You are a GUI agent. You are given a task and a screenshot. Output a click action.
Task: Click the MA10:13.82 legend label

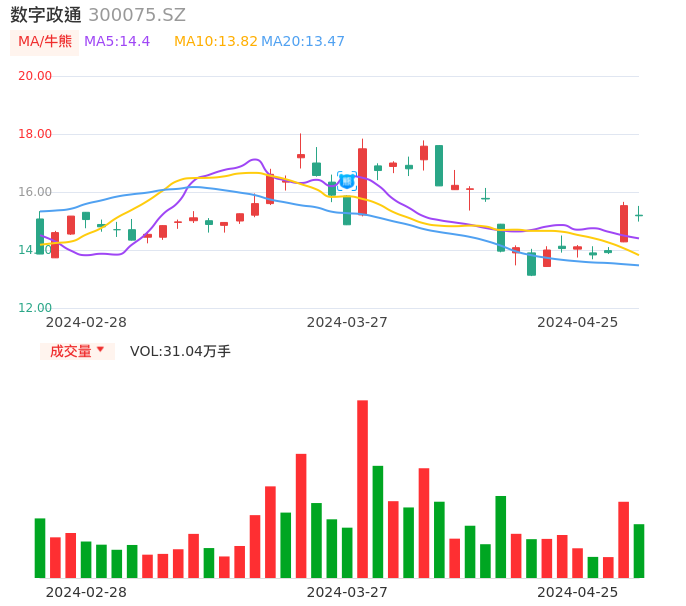click(x=216, y=42)
